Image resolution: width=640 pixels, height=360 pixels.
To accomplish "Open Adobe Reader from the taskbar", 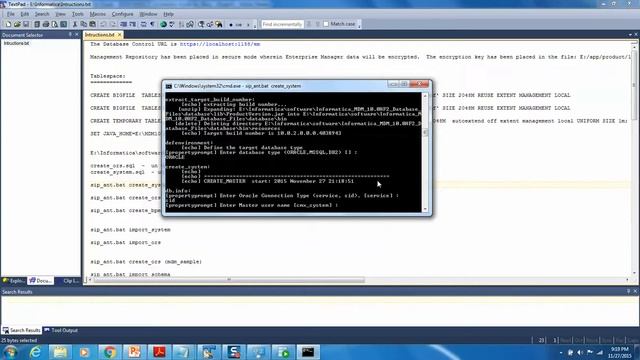I will pos(159,352).
